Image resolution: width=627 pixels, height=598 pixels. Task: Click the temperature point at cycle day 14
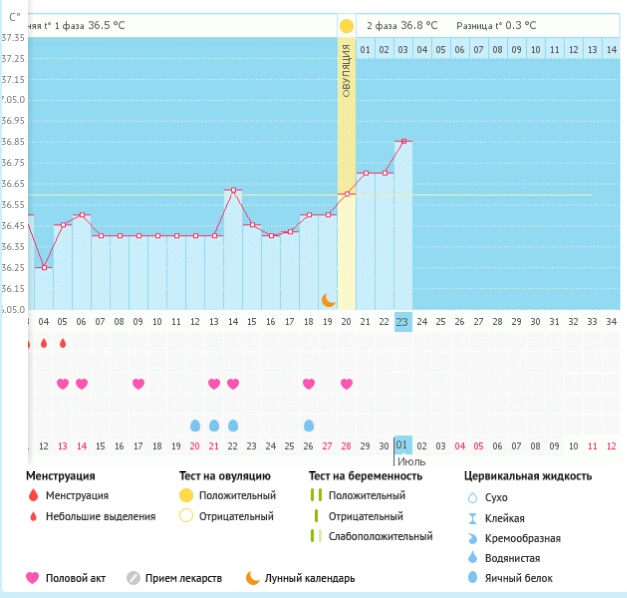click(x=233, y=190)
